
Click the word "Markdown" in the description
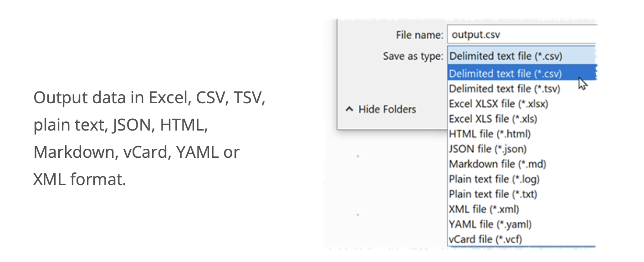click(75, 152)
